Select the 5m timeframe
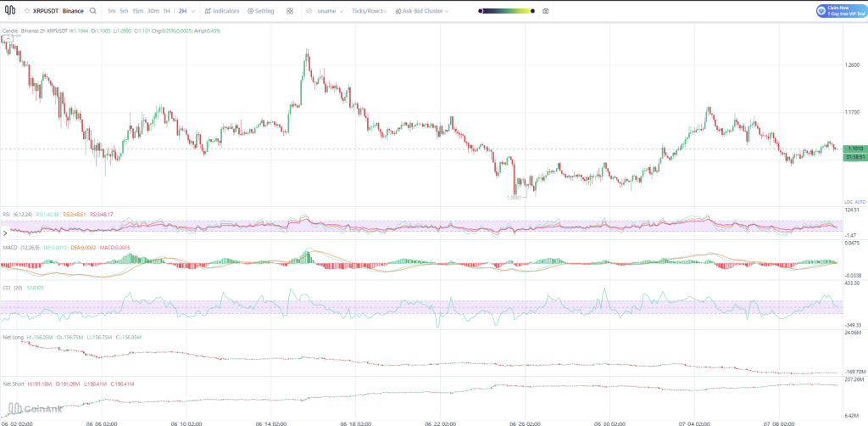The image size is (868, 426). [x=124, y=11]
